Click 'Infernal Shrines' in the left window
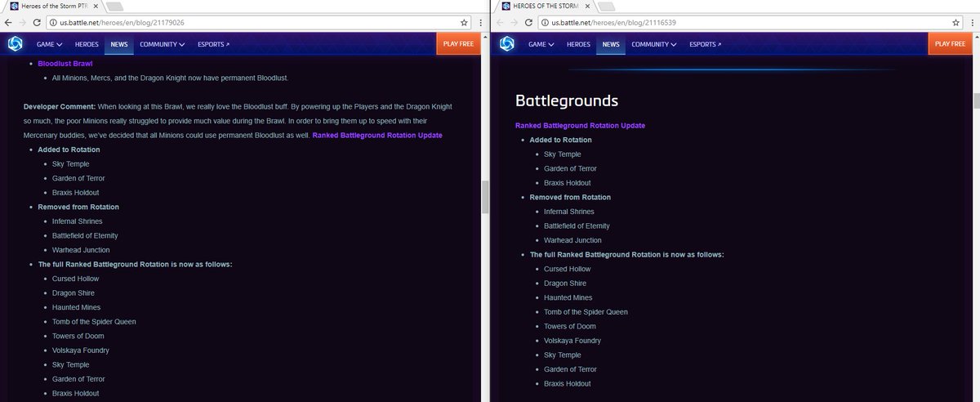 tap(77, 221)
